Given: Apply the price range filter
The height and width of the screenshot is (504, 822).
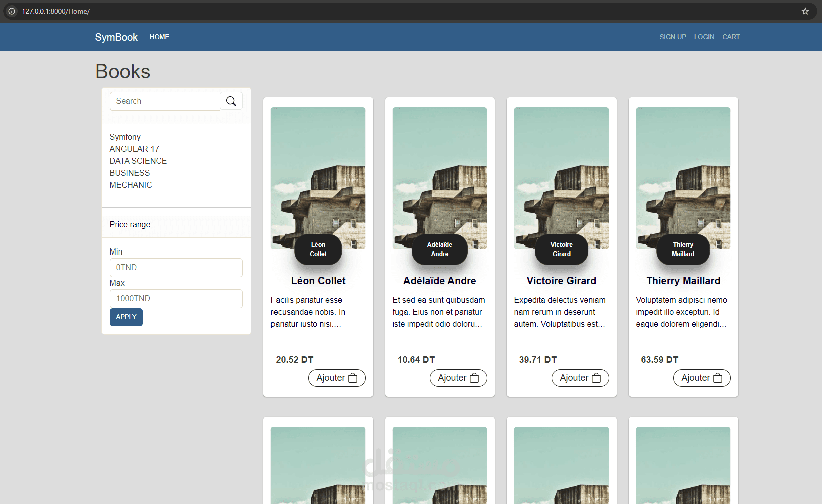Looking at the screenshot, I should click(126, 317).
